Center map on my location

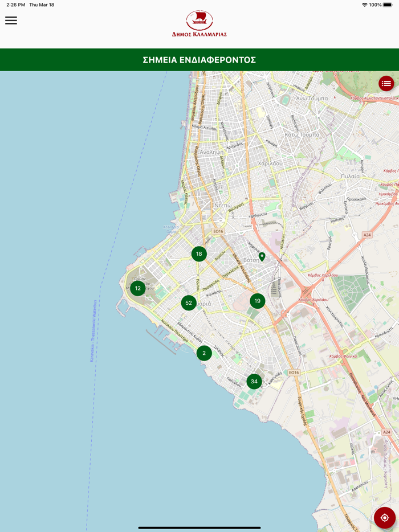384,518
